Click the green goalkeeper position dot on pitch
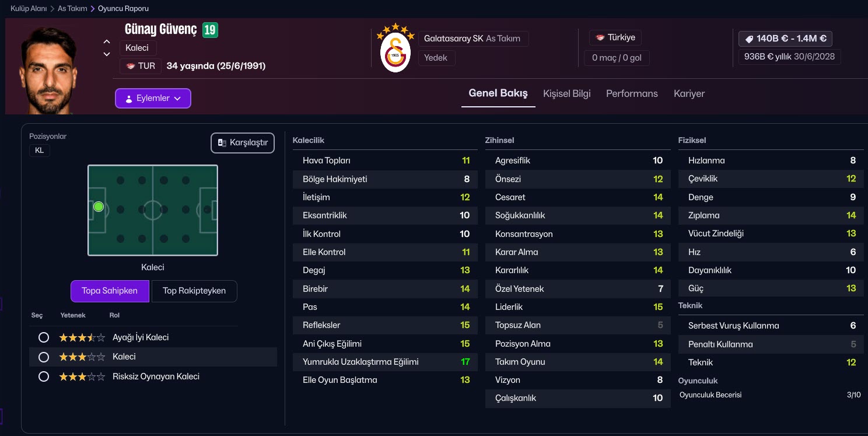The width and height of the screenshot is (868, 436). [x=98, y=207]
